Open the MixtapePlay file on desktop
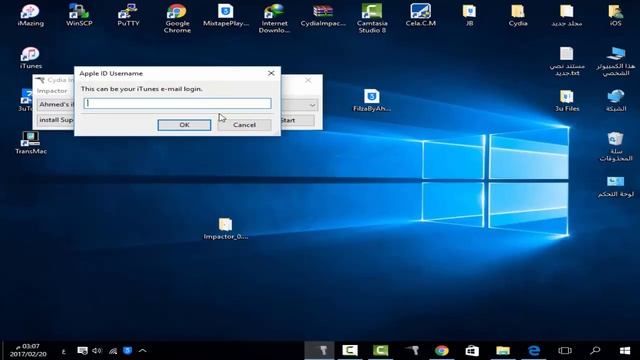 point(226,16)
